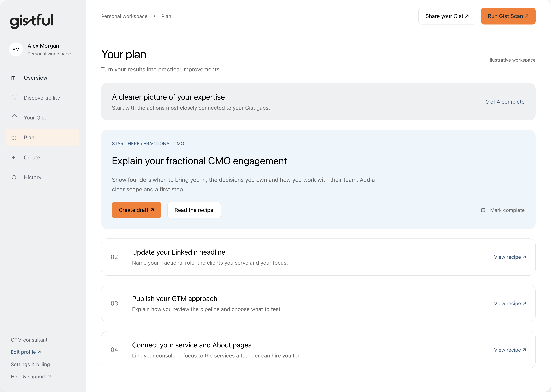Open Help & support link
This screenshot has width=551, height=392.
point(31,377)
